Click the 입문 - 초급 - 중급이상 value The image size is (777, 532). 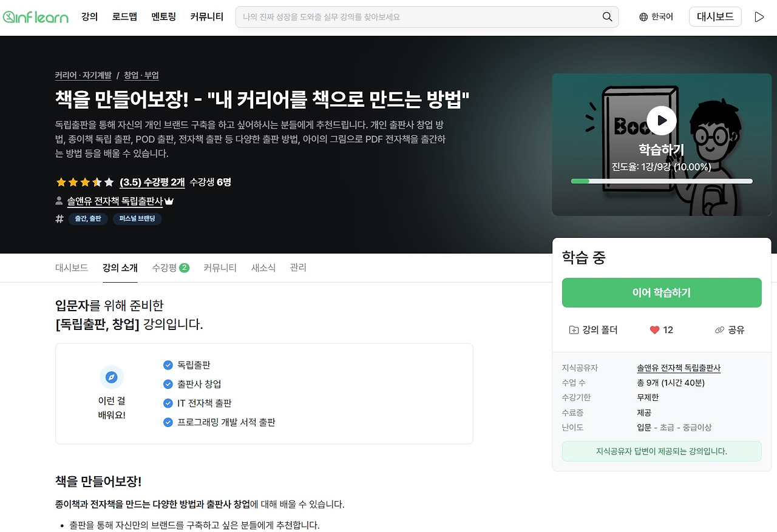coord(674,428)
